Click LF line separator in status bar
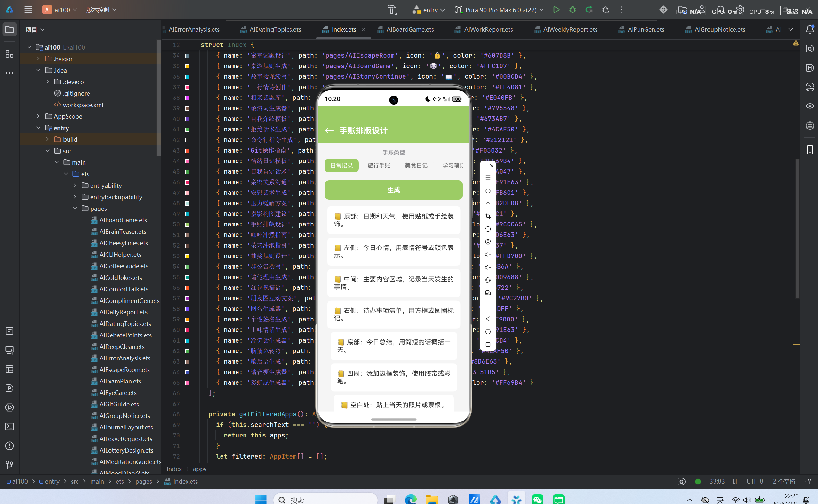This screenshot has height=504, width=818. [735, 481]
